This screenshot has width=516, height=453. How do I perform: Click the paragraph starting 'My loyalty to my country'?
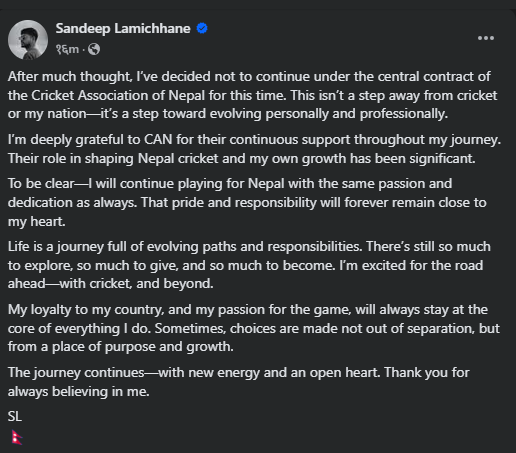point(254,328)
